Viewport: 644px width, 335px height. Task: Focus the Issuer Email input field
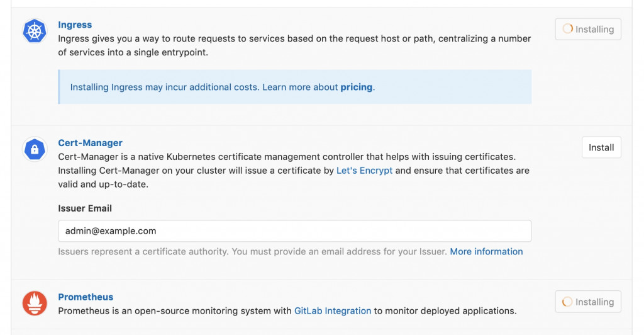[x=294, y=231]
